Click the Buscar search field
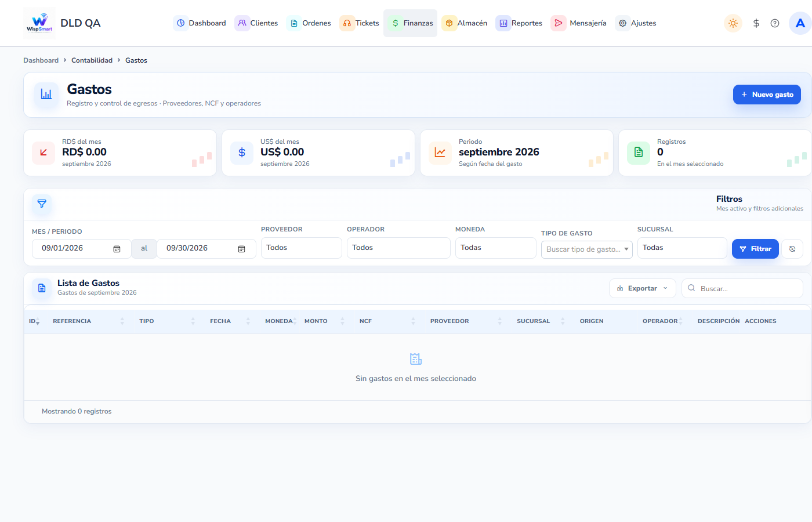812x522 pixels. pos(742,288)
